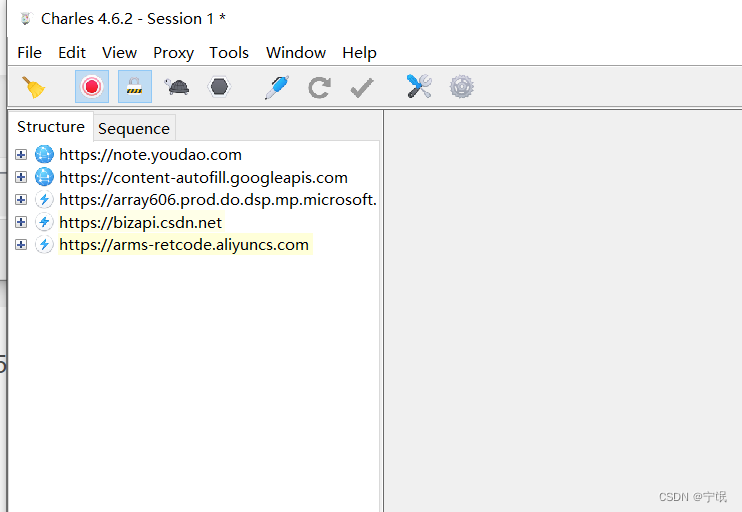
Task: Select the https://content-autofill.googleapis.com row
Action: 203,177
